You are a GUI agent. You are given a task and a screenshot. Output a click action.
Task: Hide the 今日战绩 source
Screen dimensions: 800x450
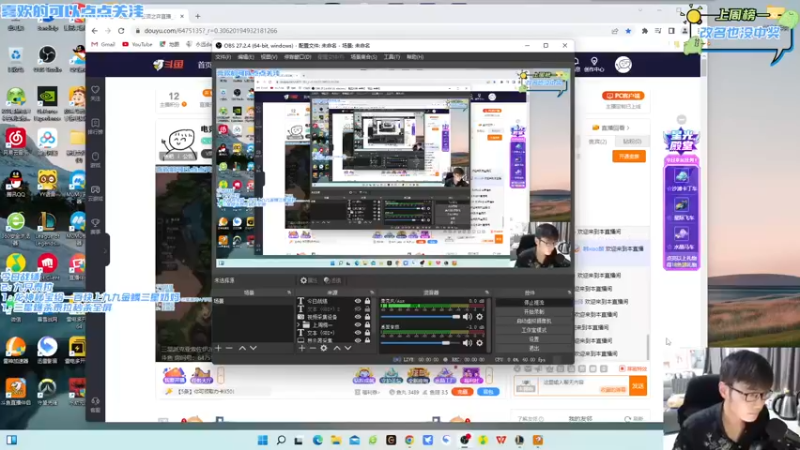click(358, 301)
